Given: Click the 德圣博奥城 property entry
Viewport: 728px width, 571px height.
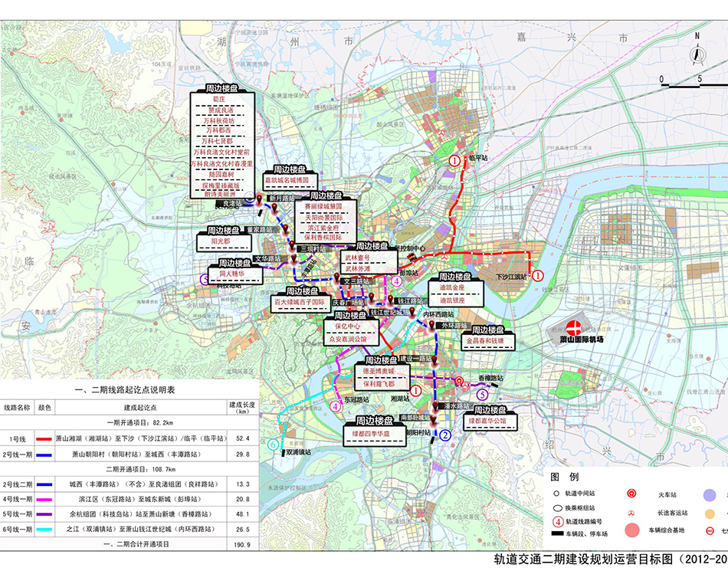Looking at the screenshot, I should click(x=379, y=372).
